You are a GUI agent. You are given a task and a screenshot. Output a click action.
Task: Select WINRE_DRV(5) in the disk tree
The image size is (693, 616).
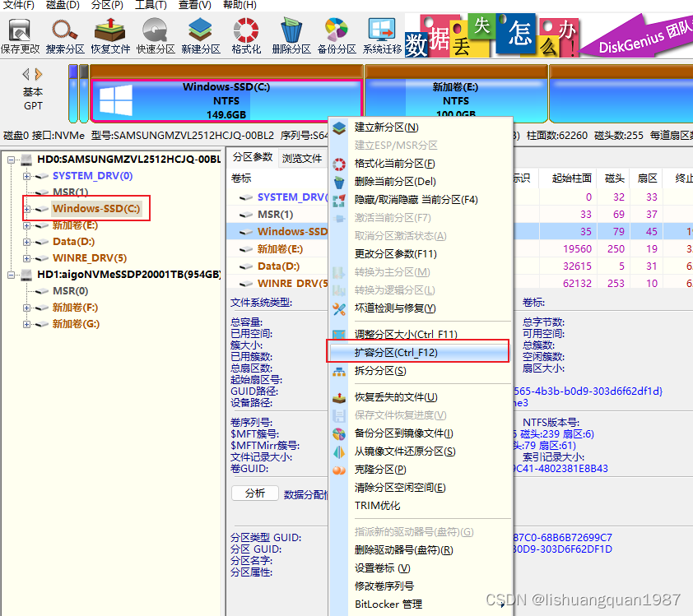coord(90,258)
